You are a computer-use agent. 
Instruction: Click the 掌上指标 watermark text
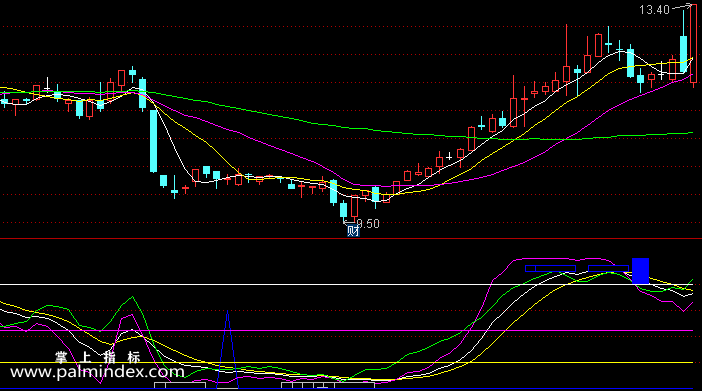pyautogui.click(x=98, y=357)
